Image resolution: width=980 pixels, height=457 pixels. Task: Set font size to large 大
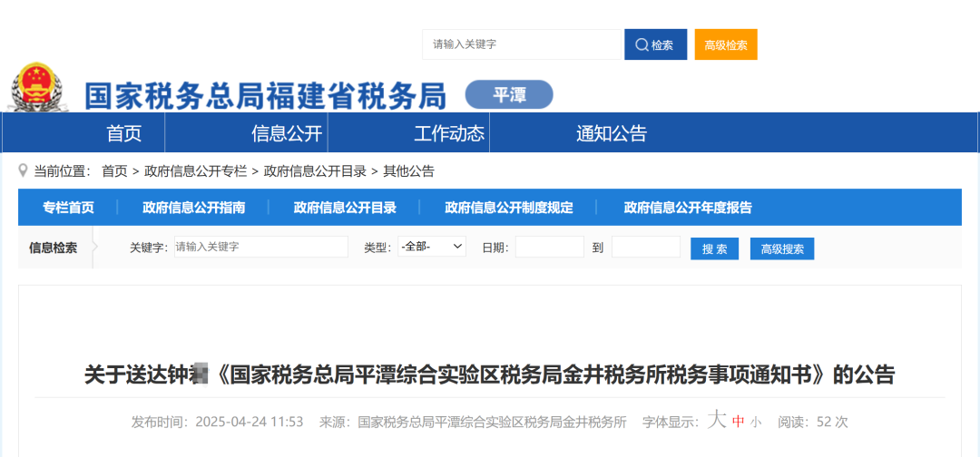[x=717, y=420]
